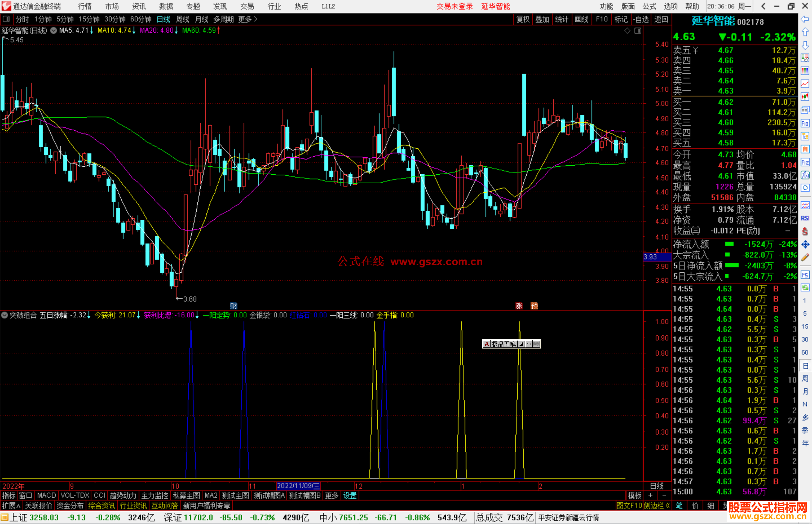Click the f(x) formula icon in sidebar
812x524 pixels.
805,175
